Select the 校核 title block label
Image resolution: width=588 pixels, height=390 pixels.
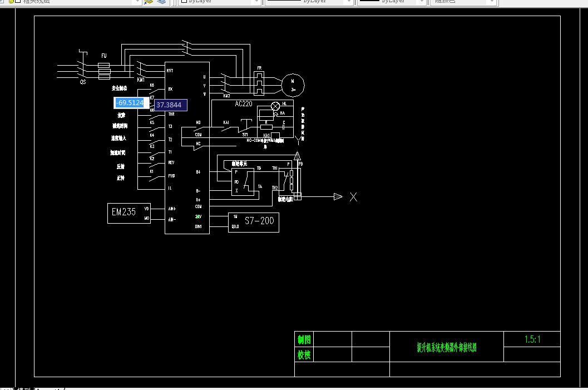coord(304,355)
